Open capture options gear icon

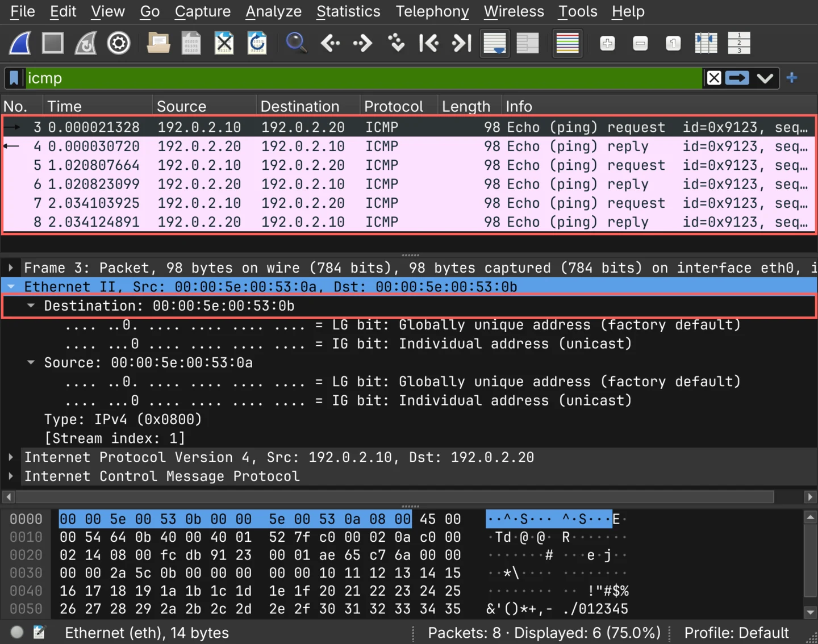(x=119, y=43)
